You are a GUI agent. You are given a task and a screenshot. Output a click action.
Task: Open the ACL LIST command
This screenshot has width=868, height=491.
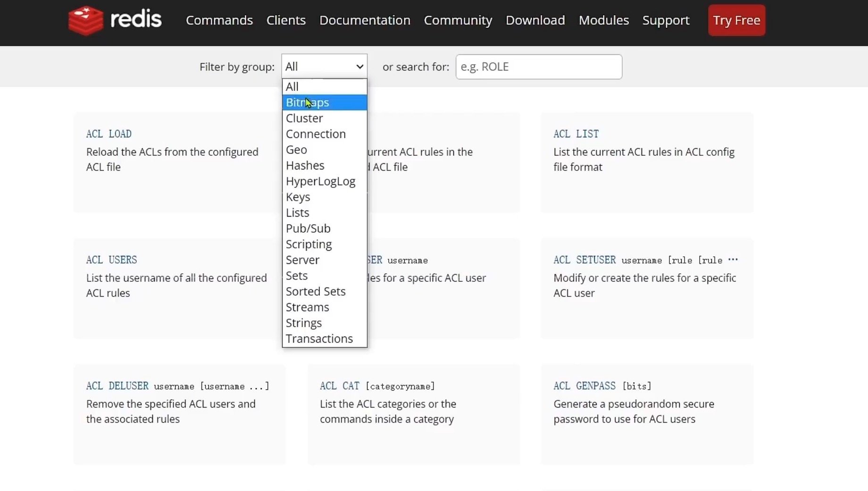[576, 134]
